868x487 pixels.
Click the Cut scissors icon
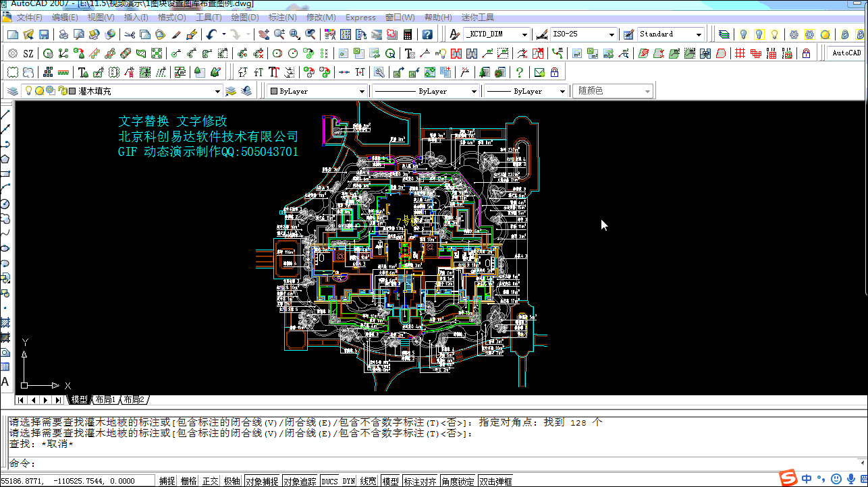pos(130,34)
